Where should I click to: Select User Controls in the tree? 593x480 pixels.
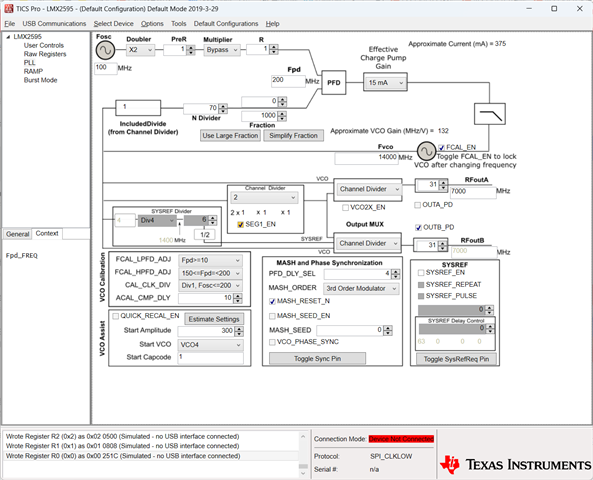(43, 45)
